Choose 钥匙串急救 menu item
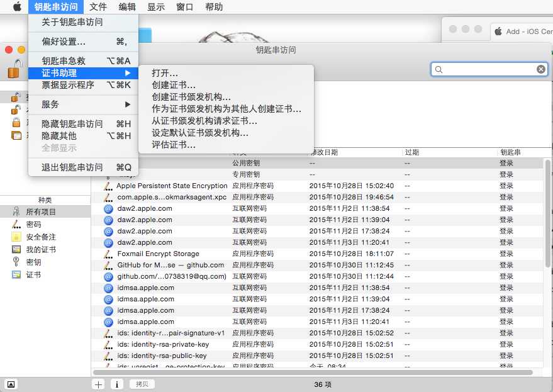This screenshot has width=553, height=392. tap(82, 60)
